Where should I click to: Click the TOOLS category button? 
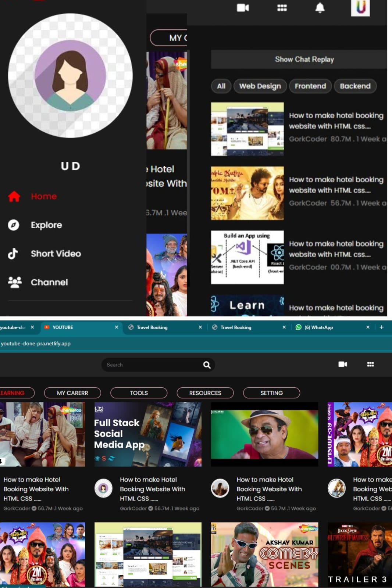pyautogui.click(x=139, y=393)
